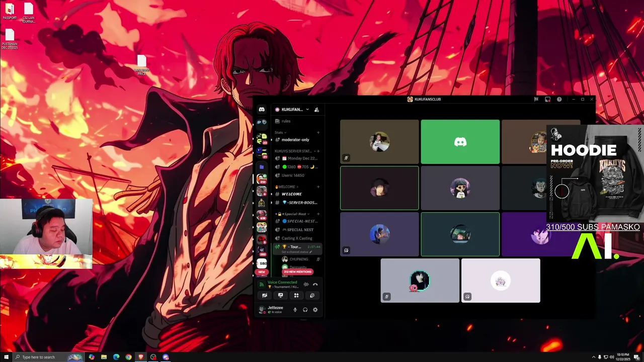The width and height of the screenshot is (644, 362).
Task: Open server folder icon in sidebar
Action: click(262, 167)
